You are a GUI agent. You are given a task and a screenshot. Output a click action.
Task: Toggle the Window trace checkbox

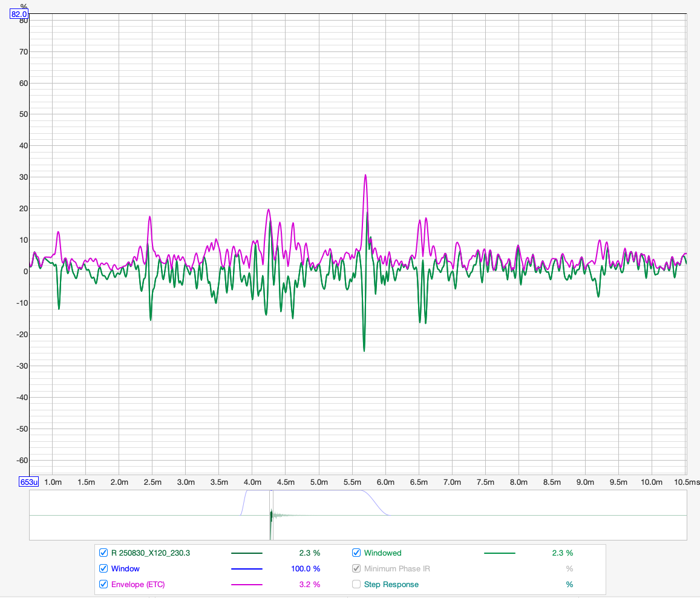(103, 568)
